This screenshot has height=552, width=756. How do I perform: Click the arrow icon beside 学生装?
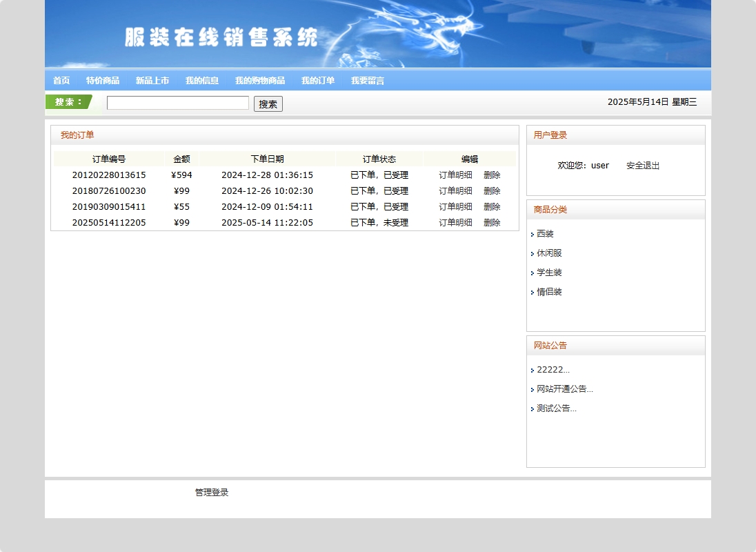pos(533,273)
